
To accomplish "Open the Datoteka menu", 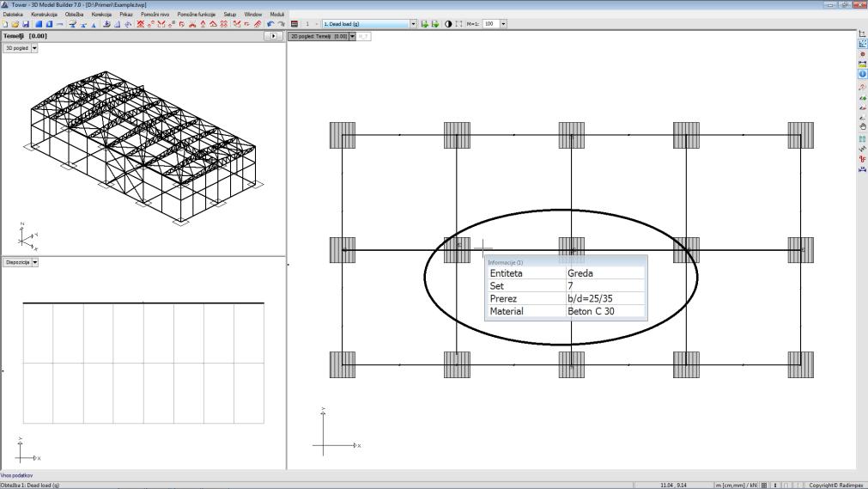I will [13, 15].
